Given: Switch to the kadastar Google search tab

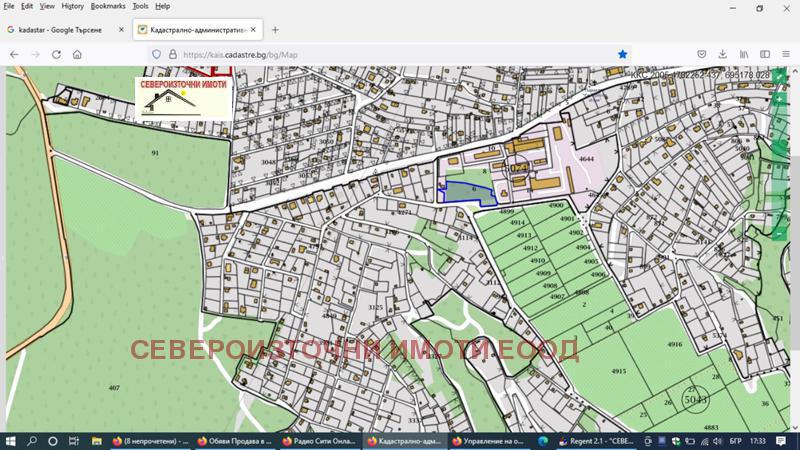Looking at the screenshot, I should pos(60,30).
